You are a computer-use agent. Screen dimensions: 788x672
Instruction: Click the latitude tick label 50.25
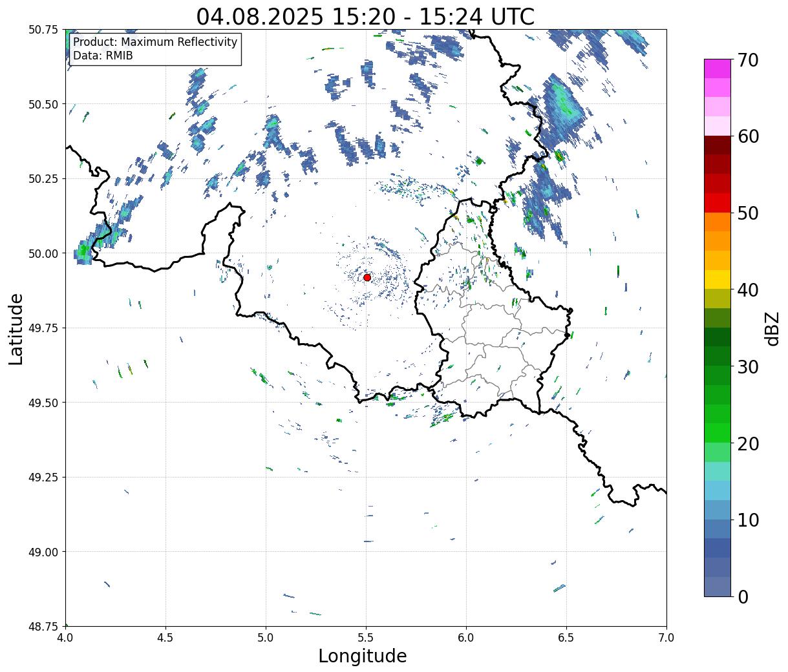click(x=43, y=179)
